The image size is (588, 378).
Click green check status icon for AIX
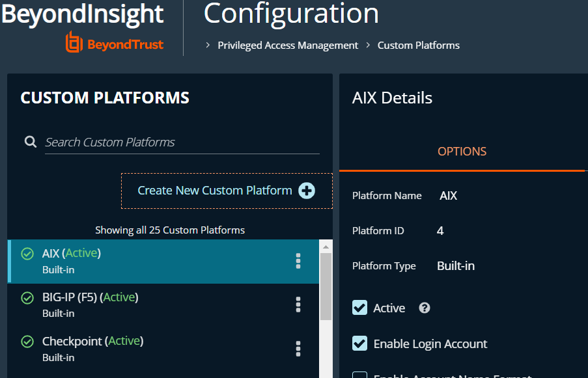pyautogui.click(x=27, y=254)
